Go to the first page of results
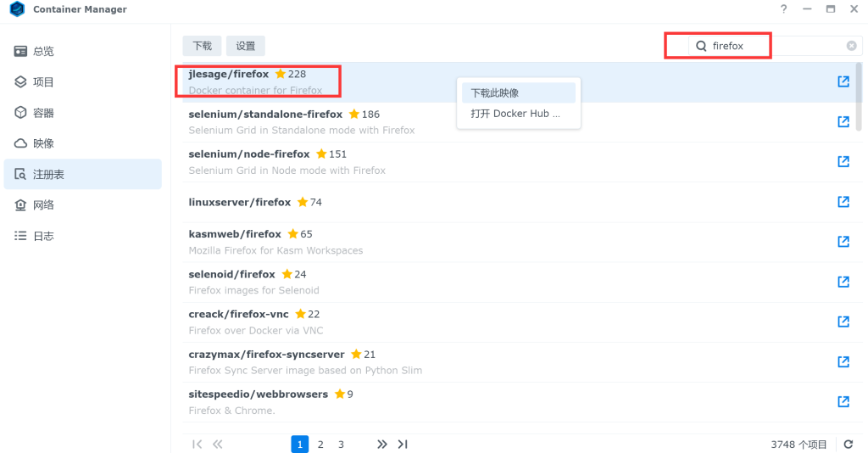Image resolution: width=868 pixels, height=453 pixels. (x=197, y=445)
